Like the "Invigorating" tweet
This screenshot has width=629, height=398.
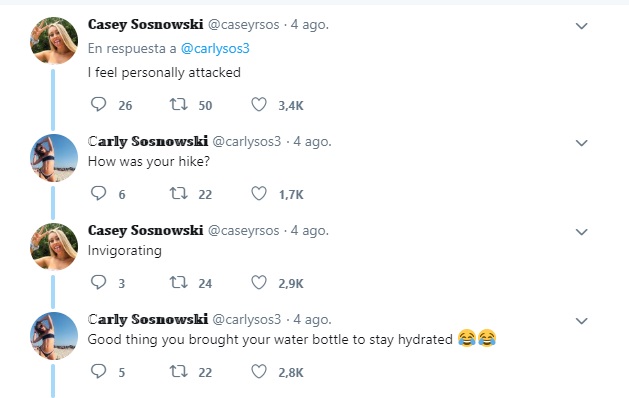point(259,282)
